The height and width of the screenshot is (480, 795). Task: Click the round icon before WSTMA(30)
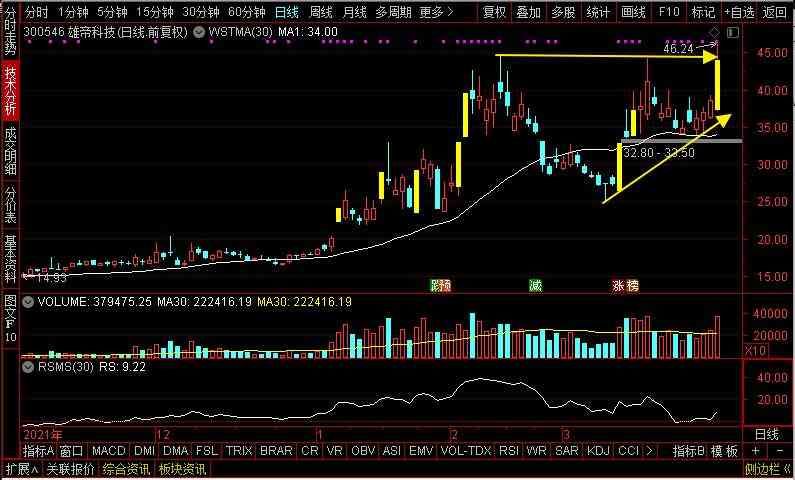pos(198,31)
